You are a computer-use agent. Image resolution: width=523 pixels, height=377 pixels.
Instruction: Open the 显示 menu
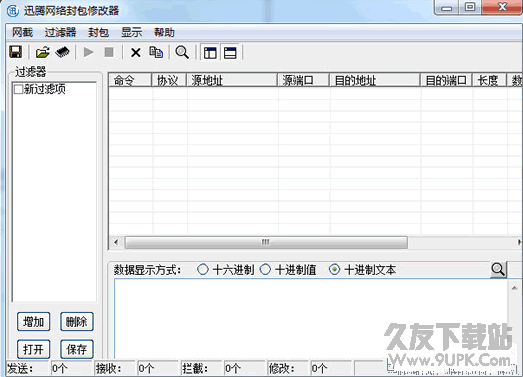(131, 32)
